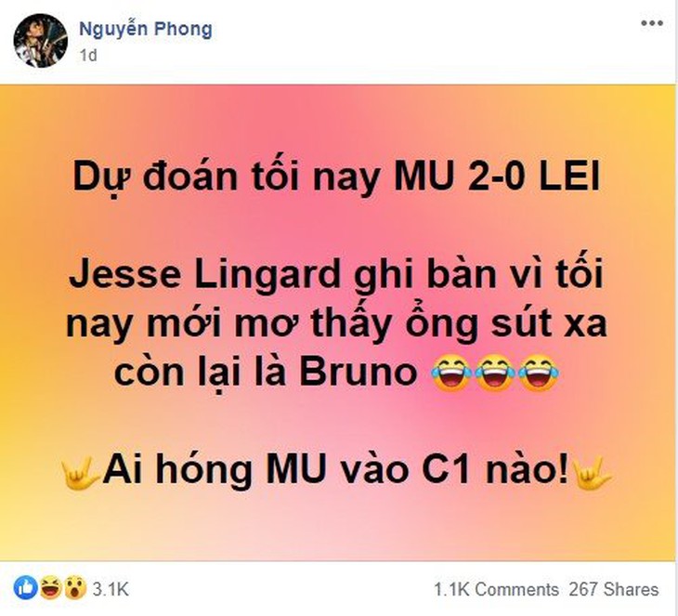Screen dimensions: 678x616
Task: Click the blue Like reaction icon
Action: coord(25,588)
